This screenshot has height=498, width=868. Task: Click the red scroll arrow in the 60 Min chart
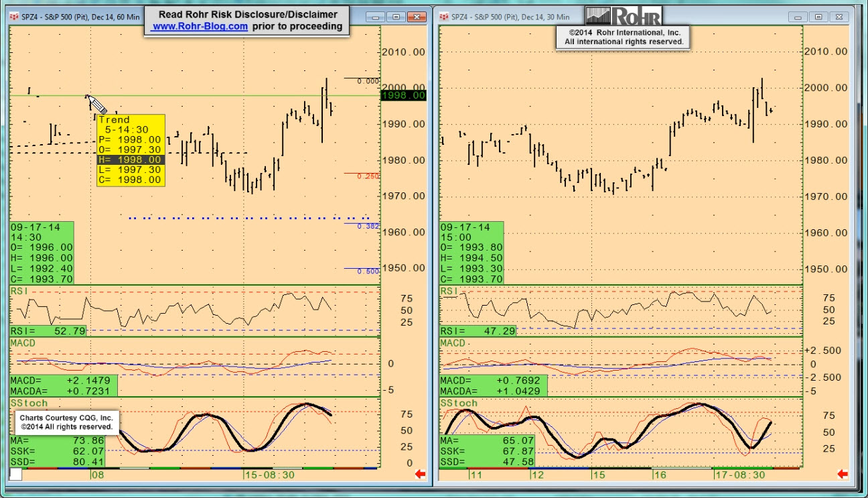(x=421, y=475)
